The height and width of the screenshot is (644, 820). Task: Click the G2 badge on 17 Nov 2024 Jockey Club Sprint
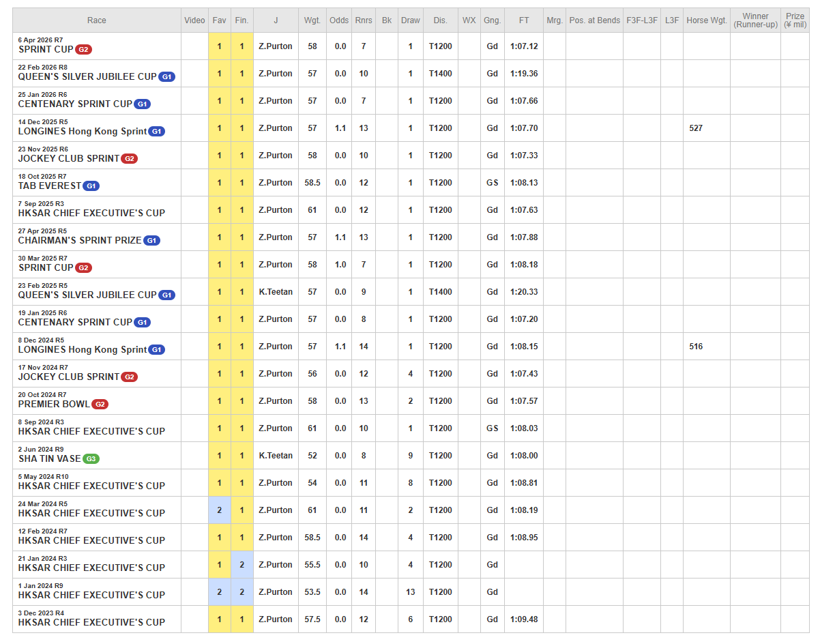129,377
